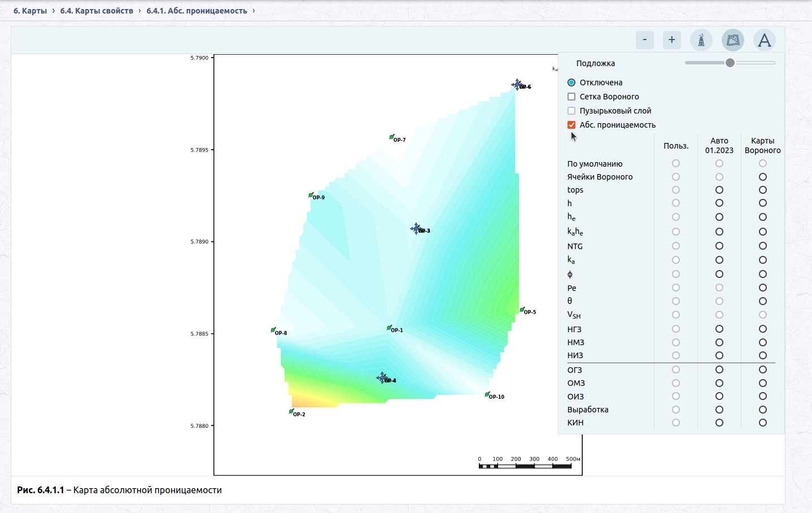
Task: Click well OP-1 marker on map
Action: tap(388, 328)
